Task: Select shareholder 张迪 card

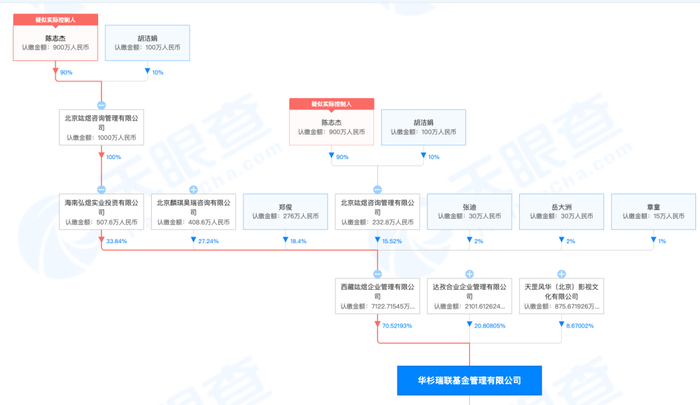Action: 469,212
